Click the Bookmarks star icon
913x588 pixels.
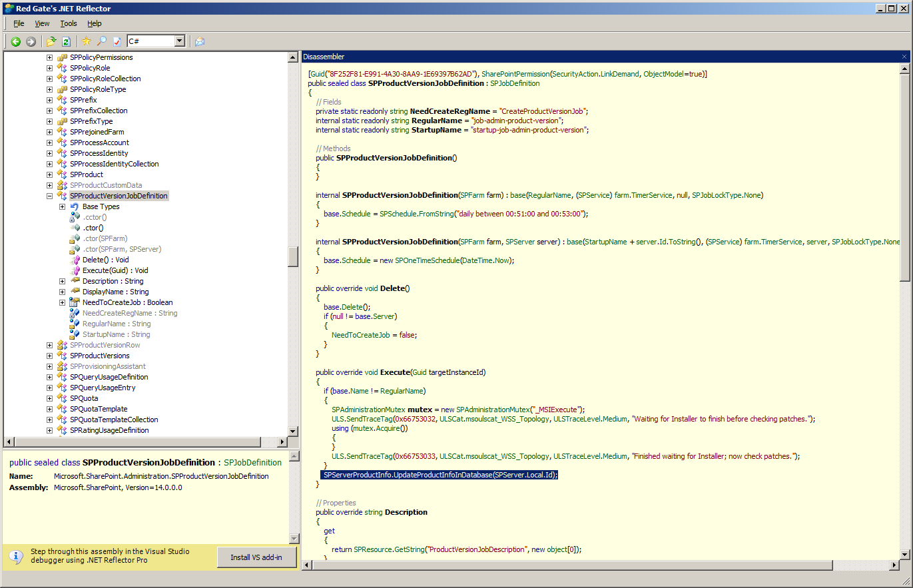pyautogui.click(x=87, y=41)
